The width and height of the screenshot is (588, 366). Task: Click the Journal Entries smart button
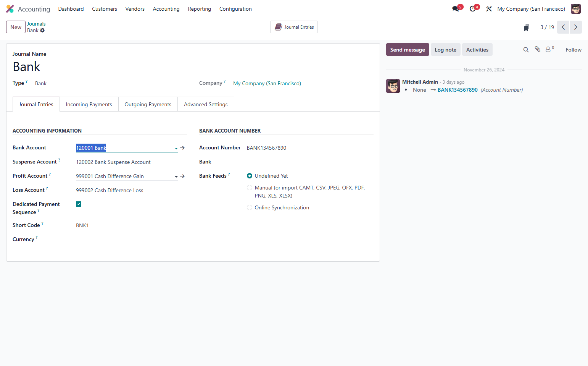(x=294, y=27)
